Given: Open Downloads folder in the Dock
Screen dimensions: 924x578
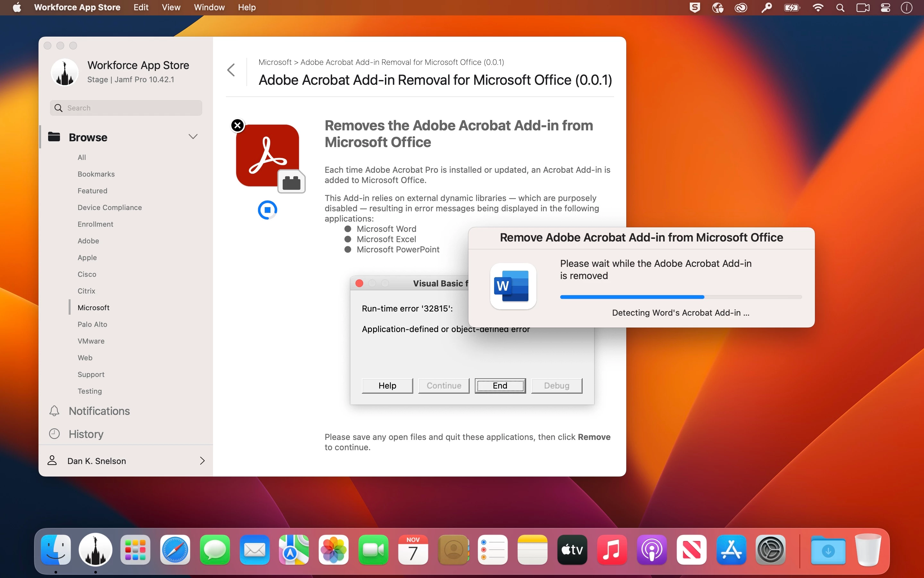Looking at the screenshot, I should click(x=828, y=550).
